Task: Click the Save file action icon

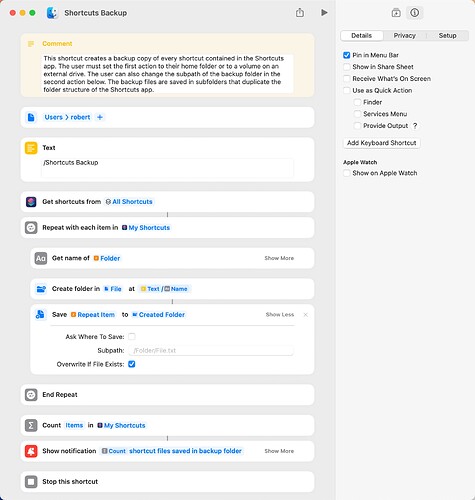Action: 40,315
